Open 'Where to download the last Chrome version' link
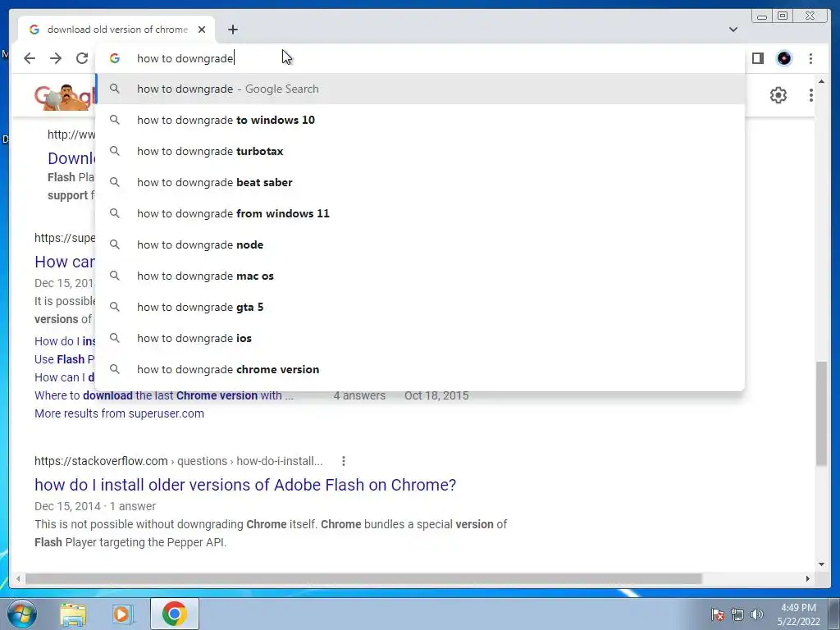 pyautogui.click(x=164, y=395)
